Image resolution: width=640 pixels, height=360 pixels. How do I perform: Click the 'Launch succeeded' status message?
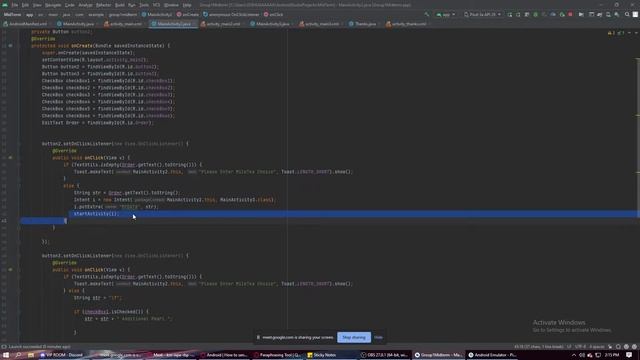39,347
